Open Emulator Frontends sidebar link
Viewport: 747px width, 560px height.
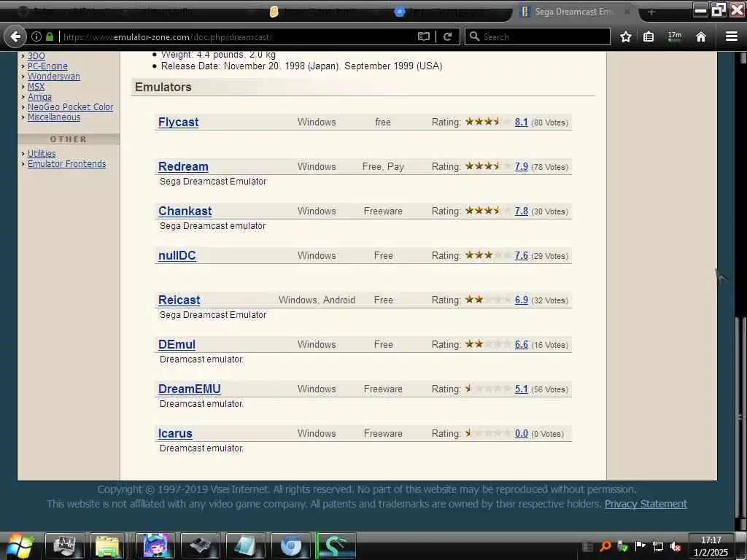pyautogui.click(x=66, y=164)
